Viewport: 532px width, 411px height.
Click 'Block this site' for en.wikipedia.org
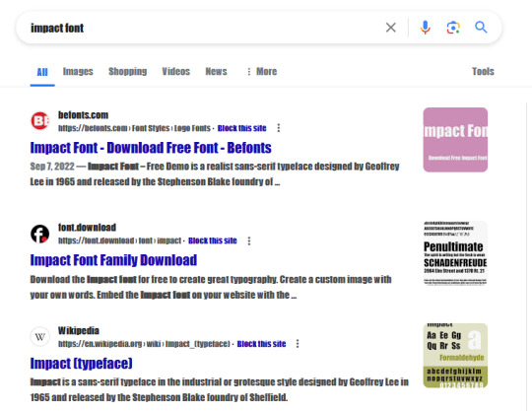[x=261, y=344]
